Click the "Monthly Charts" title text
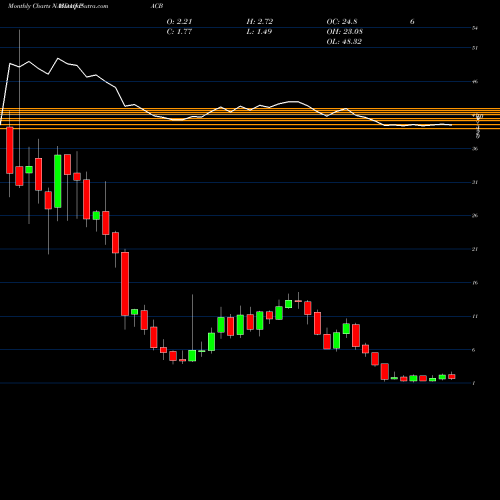The height and width of the screenshot is (500, 500). 29,6
